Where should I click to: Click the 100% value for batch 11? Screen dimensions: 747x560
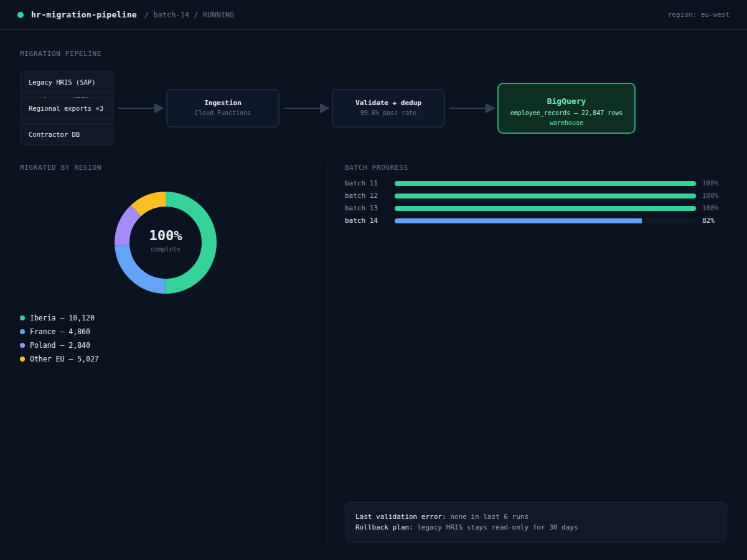[710, 184]
